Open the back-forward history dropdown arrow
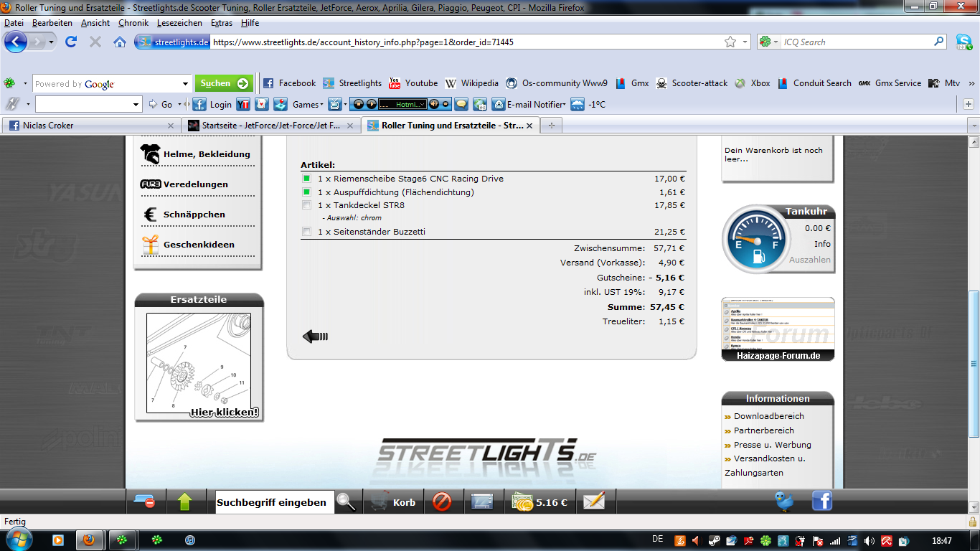This screenshot has width=980, height=551. pos(52,42)
